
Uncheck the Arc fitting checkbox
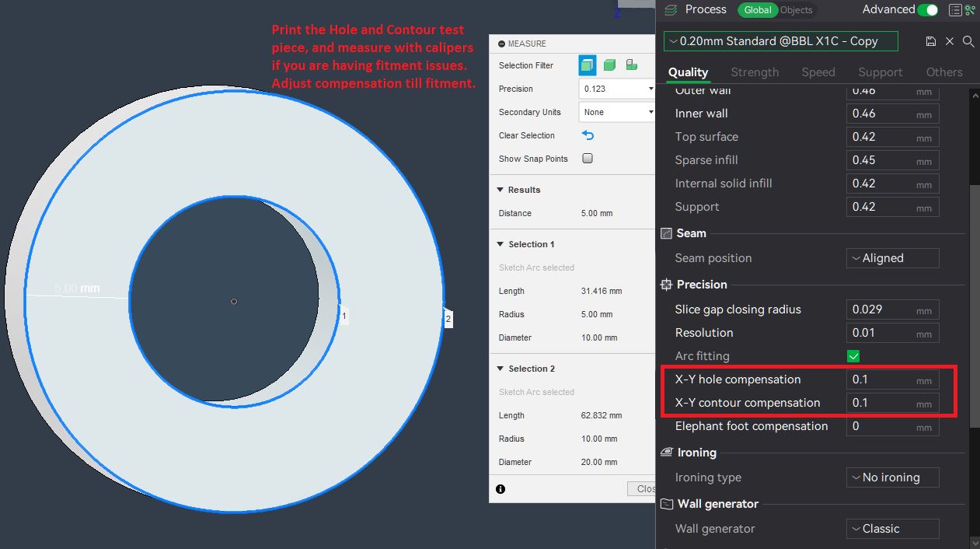click(x=853, y=356)
